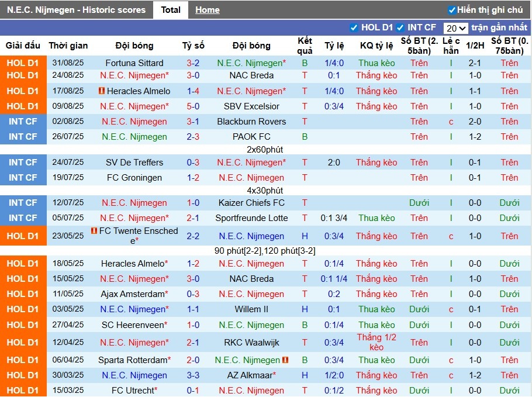
Task: Click the 2-3 score against PAOK FC
Action: tap(193, 137)
